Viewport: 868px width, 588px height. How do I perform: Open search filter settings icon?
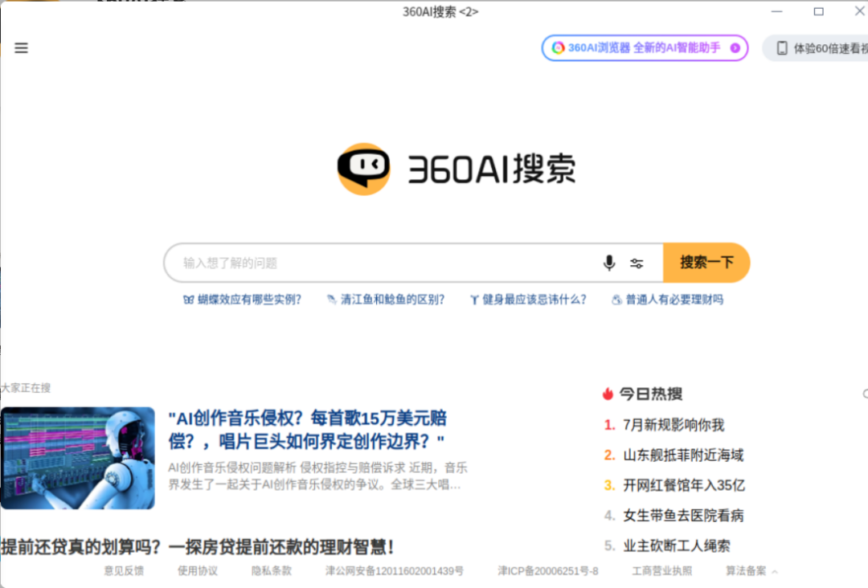point(637,263)
